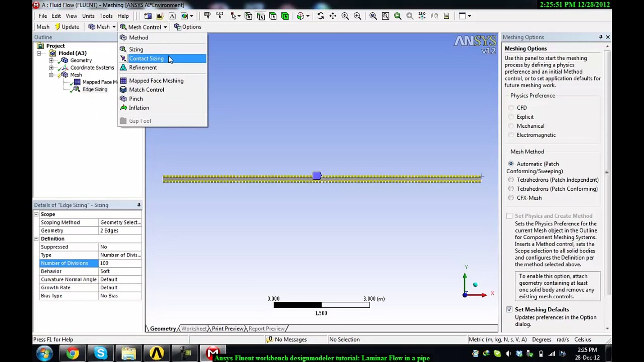644x362 pixels.
Task: Uncheck the Set Meshing Defaults checkbox
Action: 509,309
